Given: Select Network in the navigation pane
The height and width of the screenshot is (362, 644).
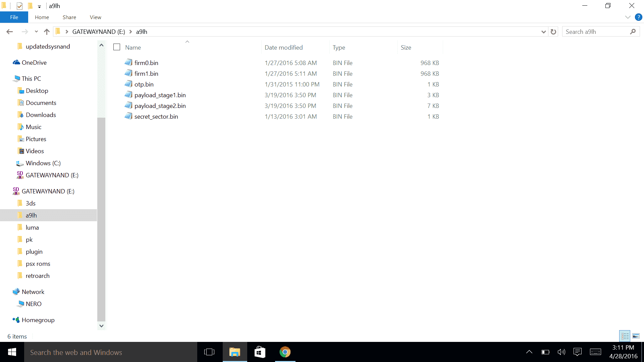Looking at the screenshot, I should pyautogui.click(x=33, y=292).
